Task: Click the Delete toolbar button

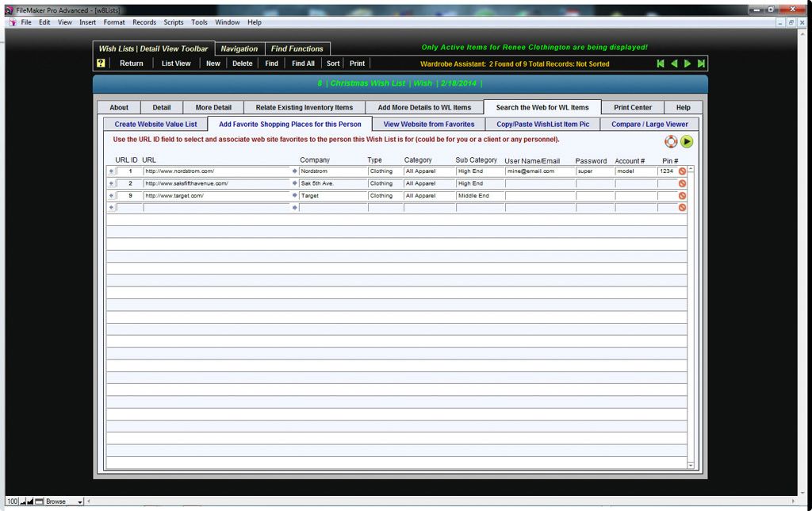Action: (243, 63)
